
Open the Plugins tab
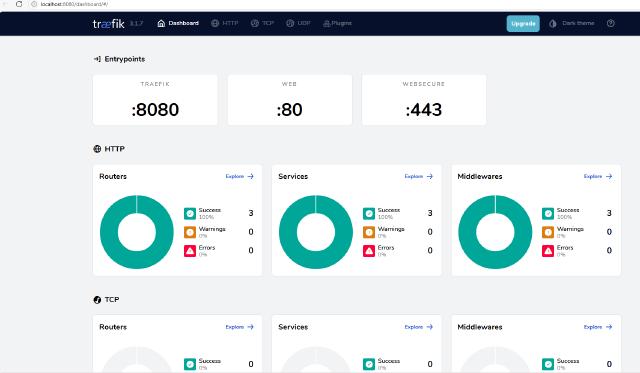pyautogui.click(x=337, y=23)
